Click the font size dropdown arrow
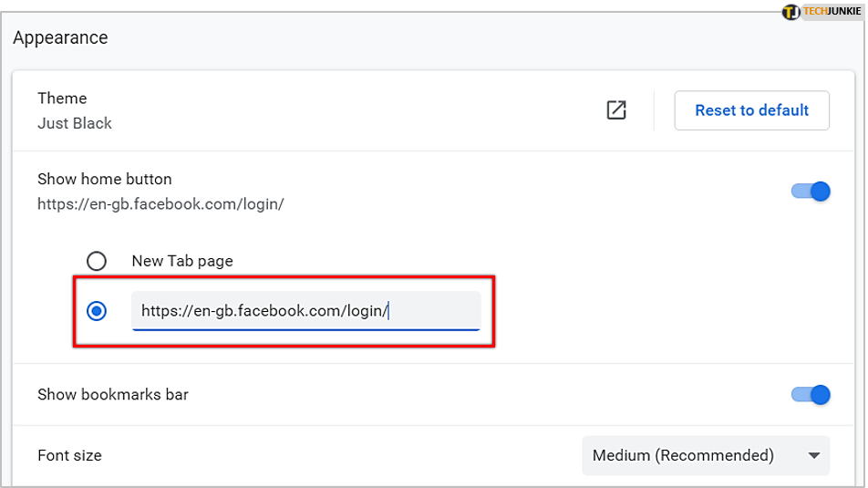This screenshot has height=488, width=868. pos(813,456)
